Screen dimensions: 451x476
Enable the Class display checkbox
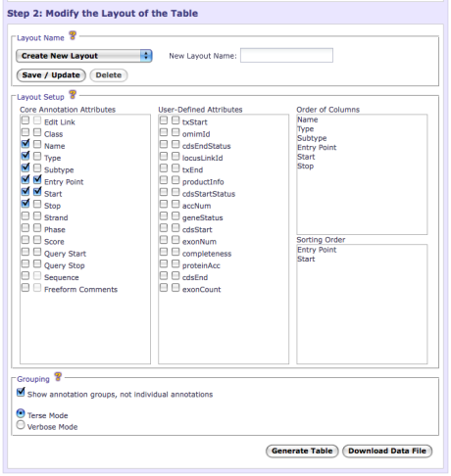(x=25, y=132)
